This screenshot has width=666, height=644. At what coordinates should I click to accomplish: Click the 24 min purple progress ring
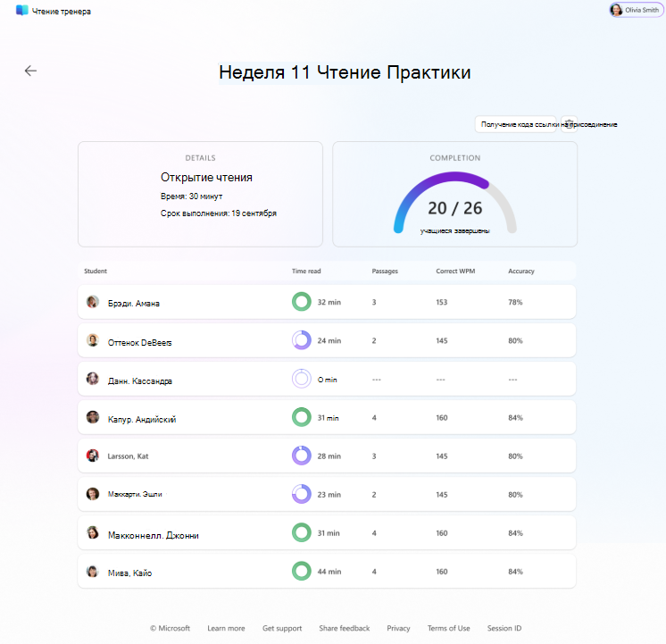[x=302, y=340]
